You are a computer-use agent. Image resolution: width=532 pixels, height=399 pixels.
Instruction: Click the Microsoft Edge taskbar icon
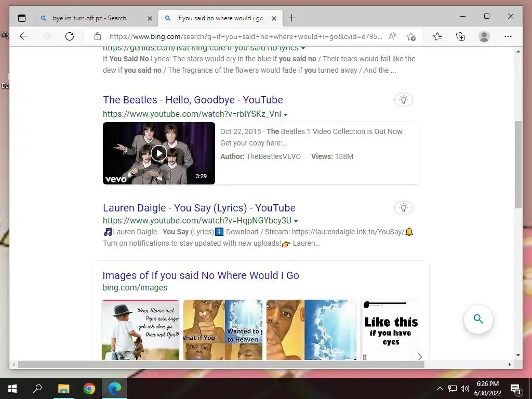(x=115, y=389)
